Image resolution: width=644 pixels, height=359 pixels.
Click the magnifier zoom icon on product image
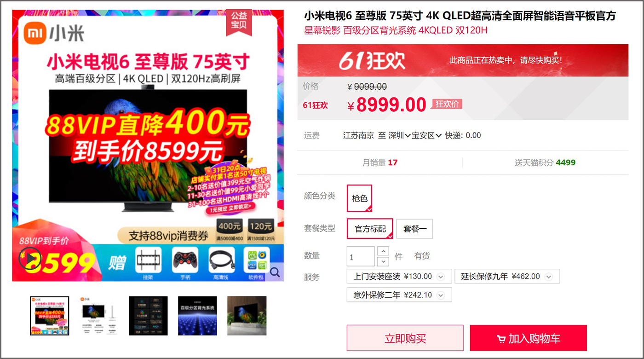point(275,272)
